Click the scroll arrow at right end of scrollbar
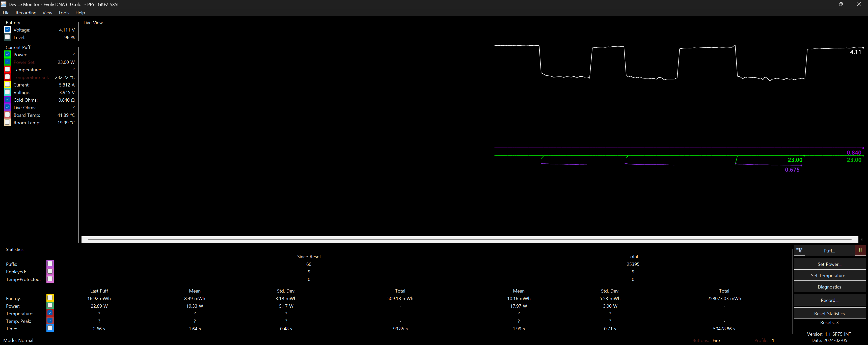Viewport: 868px width, 345px height. [x=861, y=240]
